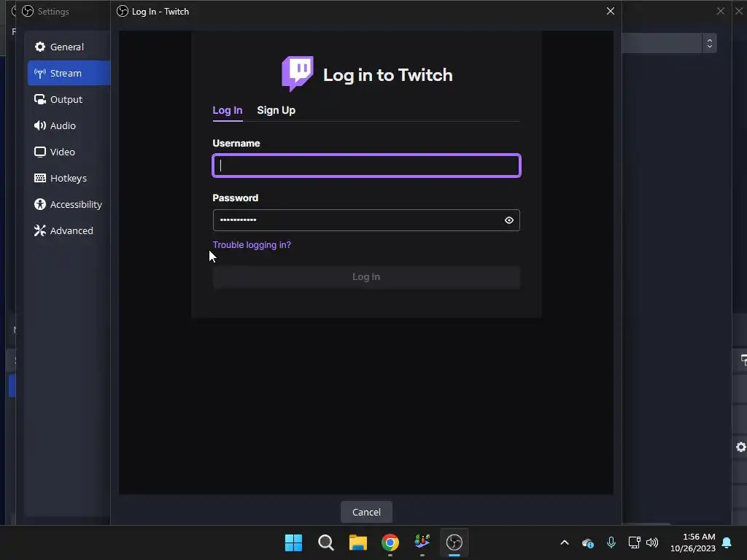747x560 pixels.
Task: Switch to the Log In tab
Action: (228, 110)
